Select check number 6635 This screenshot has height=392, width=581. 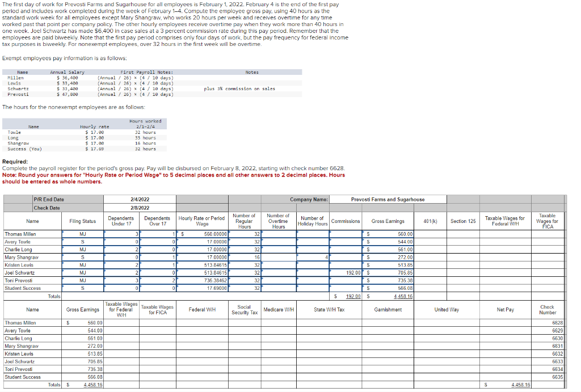[x=548, y=377]
